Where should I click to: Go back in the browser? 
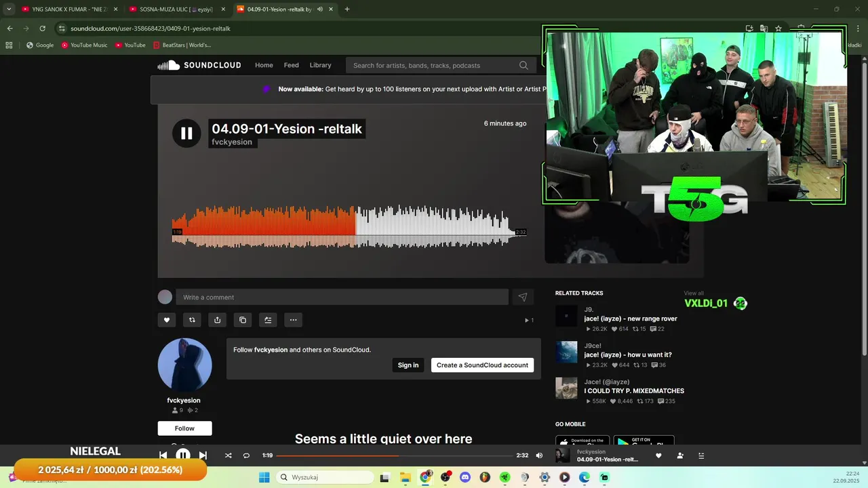[x=9, y=28]
